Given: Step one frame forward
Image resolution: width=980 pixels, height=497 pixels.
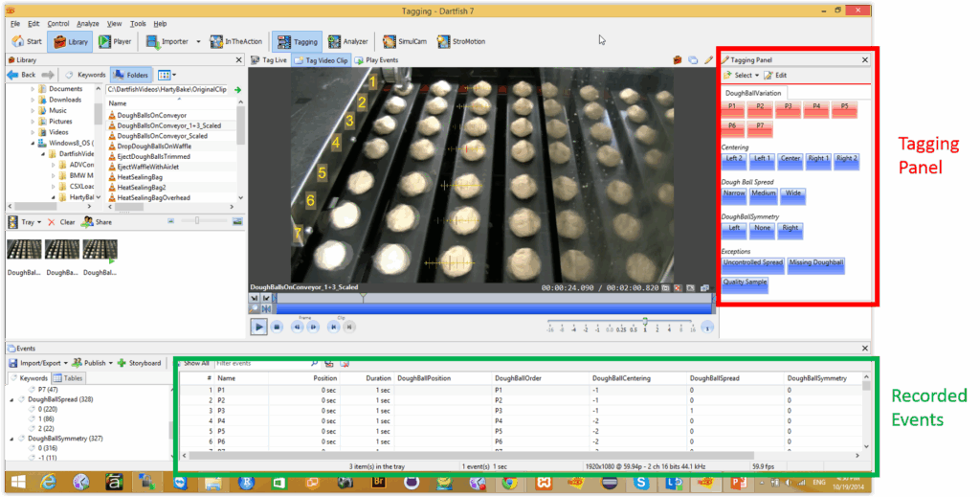Looking at the screenshot, I should [313, 327].
